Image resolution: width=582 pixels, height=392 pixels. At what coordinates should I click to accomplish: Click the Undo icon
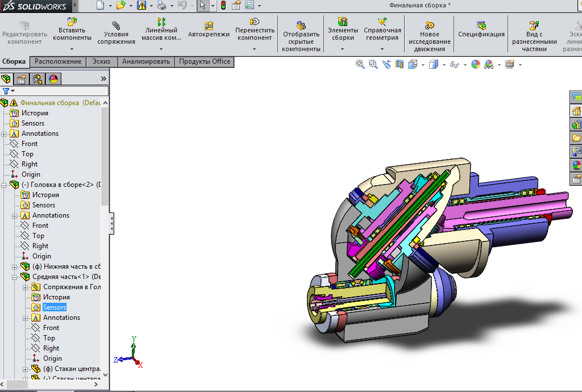click(x=182, y=5)
